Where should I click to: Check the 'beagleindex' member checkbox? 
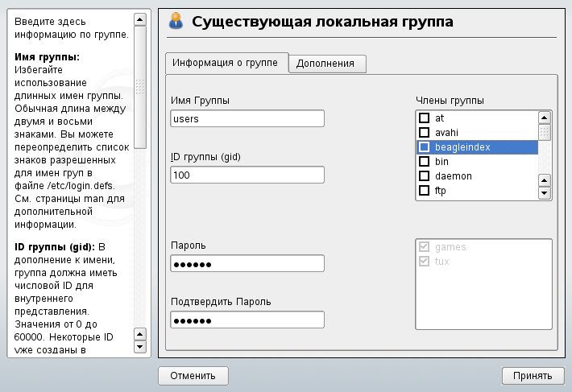point(424,147)
